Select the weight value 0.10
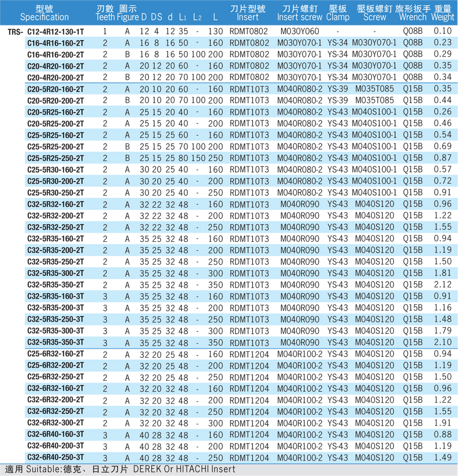Screen dimensions: 458x476 pos(442,31)
